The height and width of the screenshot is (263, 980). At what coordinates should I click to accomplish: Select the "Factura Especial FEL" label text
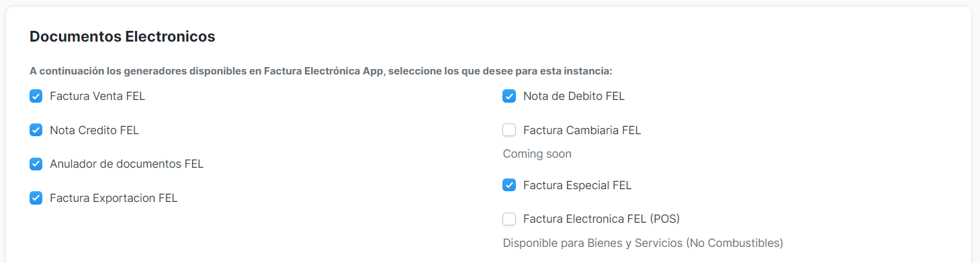tap(578, 185)
